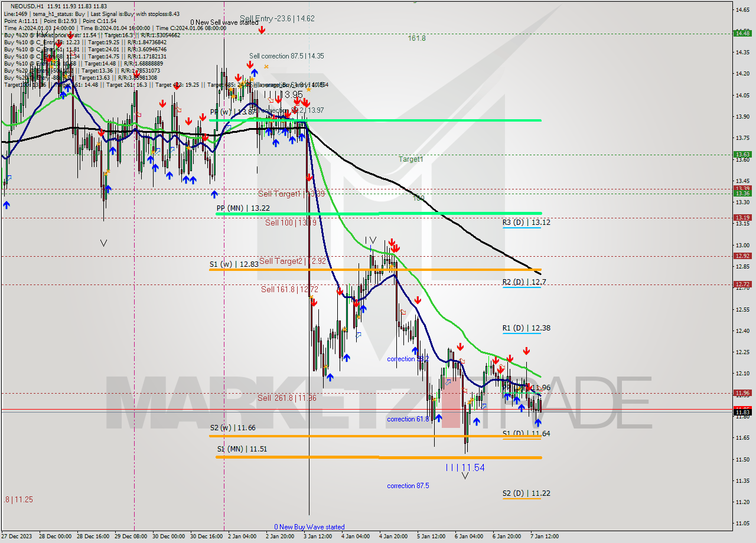Select the 'Sell correction 87.5 | 14.35' label

point(286,56)
